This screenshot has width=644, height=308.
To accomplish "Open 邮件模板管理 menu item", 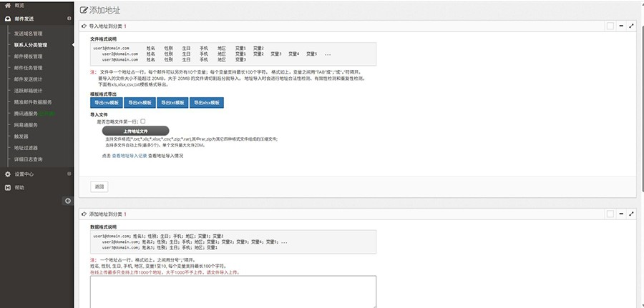I will point(28,56).
